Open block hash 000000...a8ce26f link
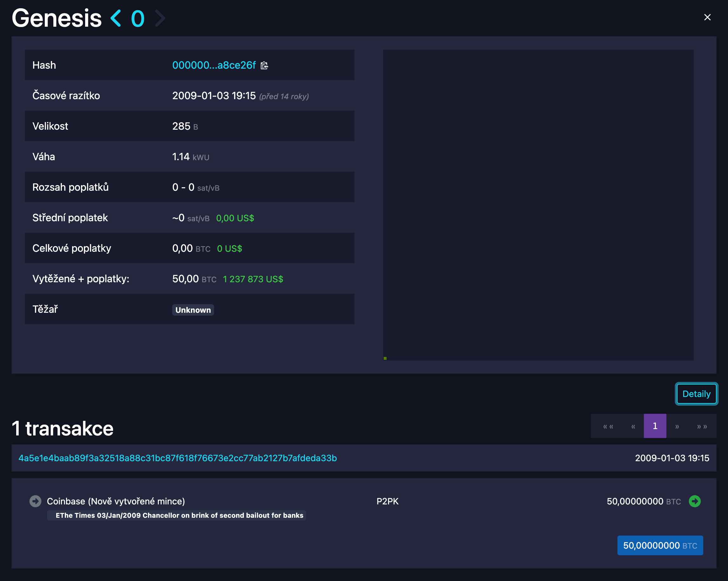 (214, 65)
